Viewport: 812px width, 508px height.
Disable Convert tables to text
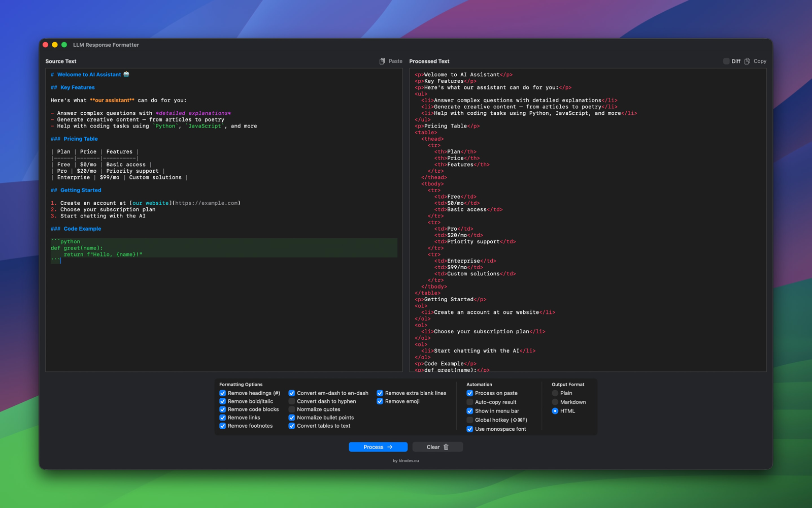(x=292, y=426)
